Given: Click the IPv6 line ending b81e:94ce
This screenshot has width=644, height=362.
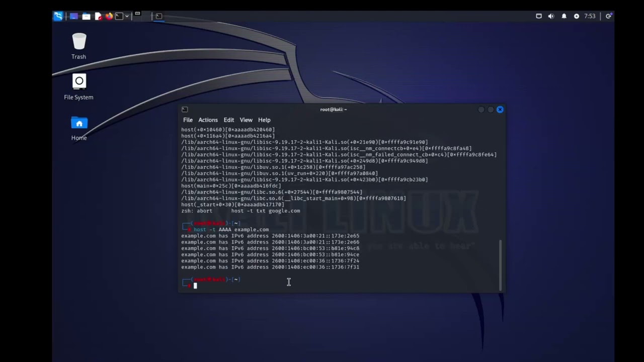Looking at the screenshot, I should 270,254.
